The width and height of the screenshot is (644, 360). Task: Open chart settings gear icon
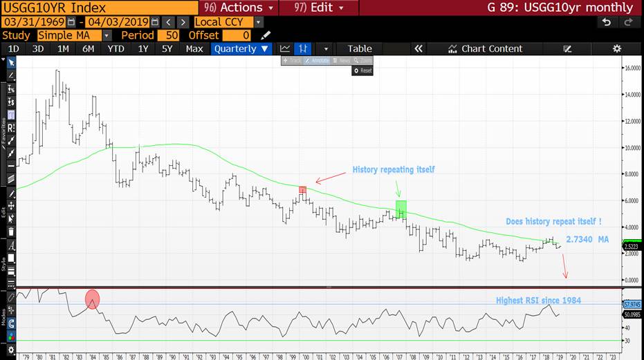coord(616,48)
